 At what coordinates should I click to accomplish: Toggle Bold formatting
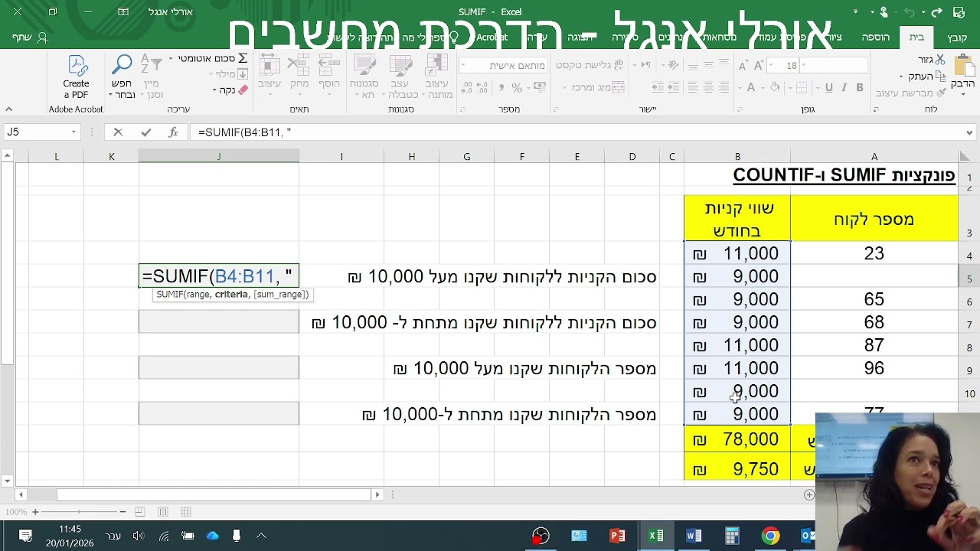click(x=860, y=88)
